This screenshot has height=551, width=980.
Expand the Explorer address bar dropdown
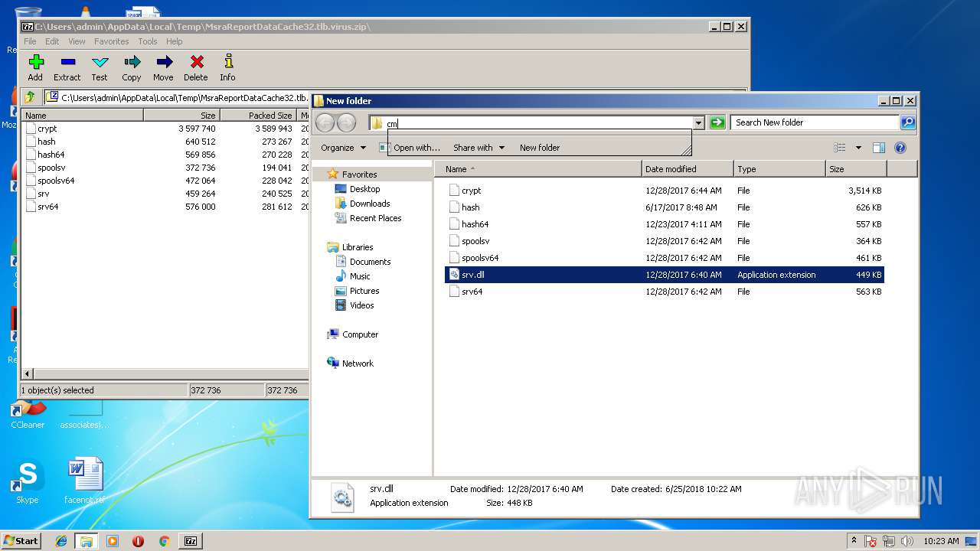click(x=698, y=123)
